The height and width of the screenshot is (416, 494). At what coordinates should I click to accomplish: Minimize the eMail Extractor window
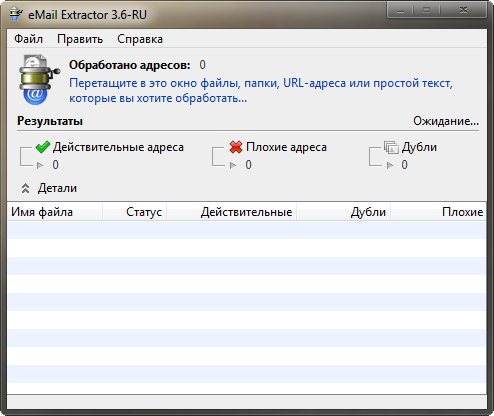401,10
